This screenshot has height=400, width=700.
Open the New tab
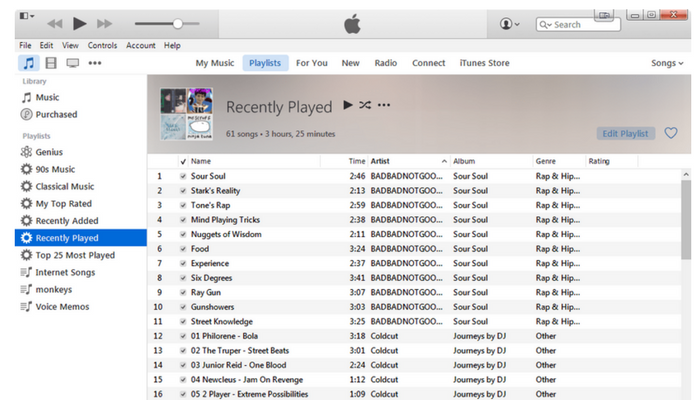pos(350,63)
